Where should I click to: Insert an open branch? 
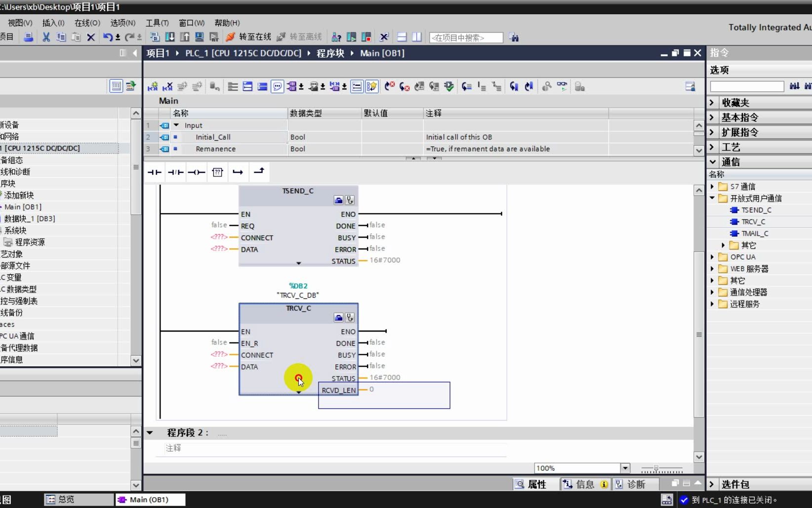238,172
